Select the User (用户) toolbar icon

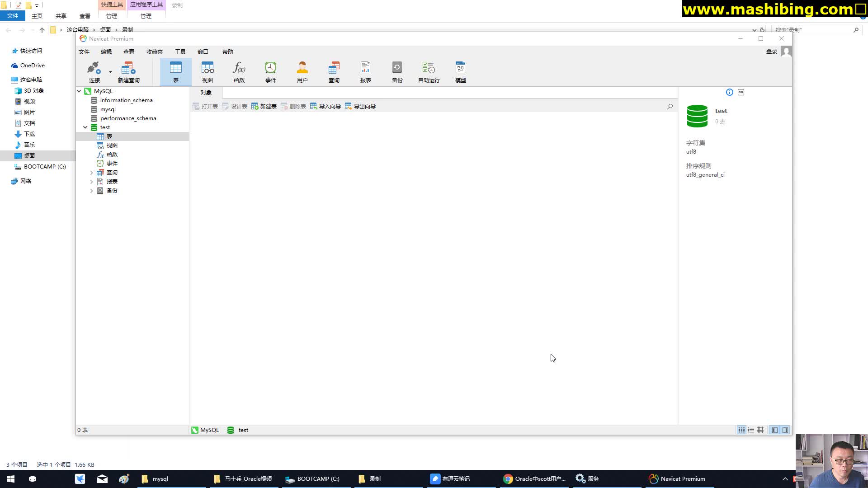tap(302, 72)
